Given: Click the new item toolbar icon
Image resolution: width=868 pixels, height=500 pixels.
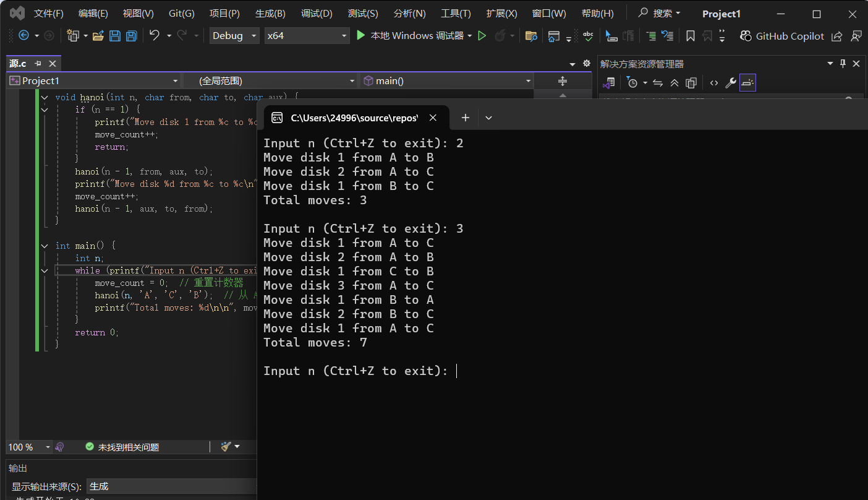Looking at the screenshot, I should coord(73,36).
